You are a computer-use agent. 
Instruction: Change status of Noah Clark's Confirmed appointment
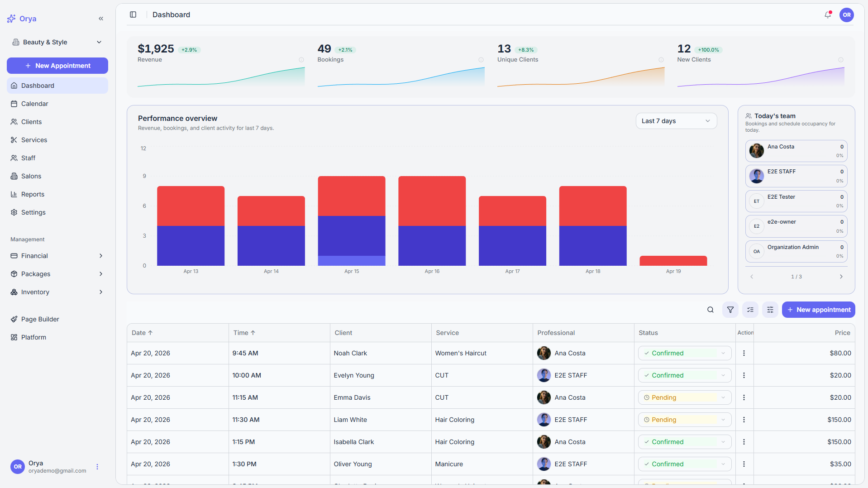click(685, 353)
